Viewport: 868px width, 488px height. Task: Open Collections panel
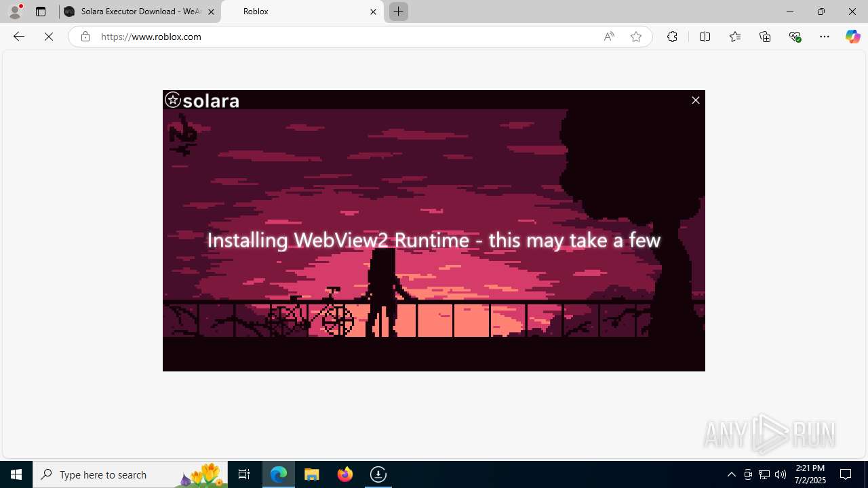coord(765,37)
